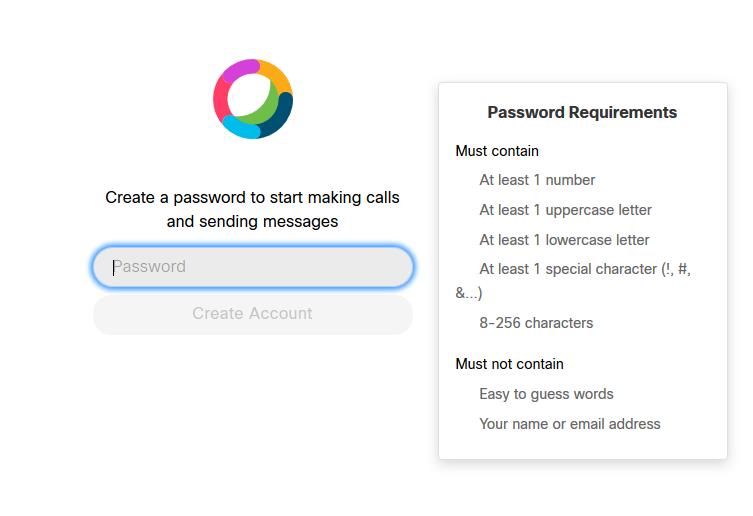The width and height of the screenshot is (753, 516).
Task: Select the 'Must not contain' section label
Action: point(510,364)
